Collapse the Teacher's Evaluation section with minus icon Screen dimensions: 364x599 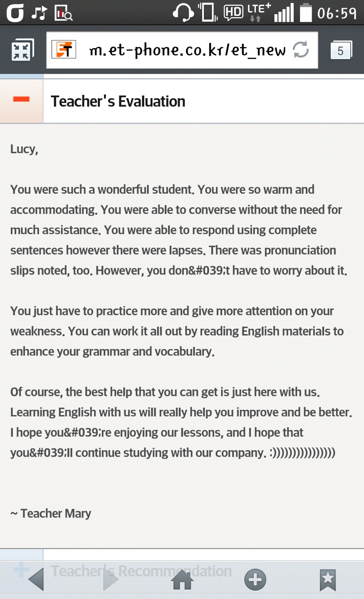(x=21, y=99)
